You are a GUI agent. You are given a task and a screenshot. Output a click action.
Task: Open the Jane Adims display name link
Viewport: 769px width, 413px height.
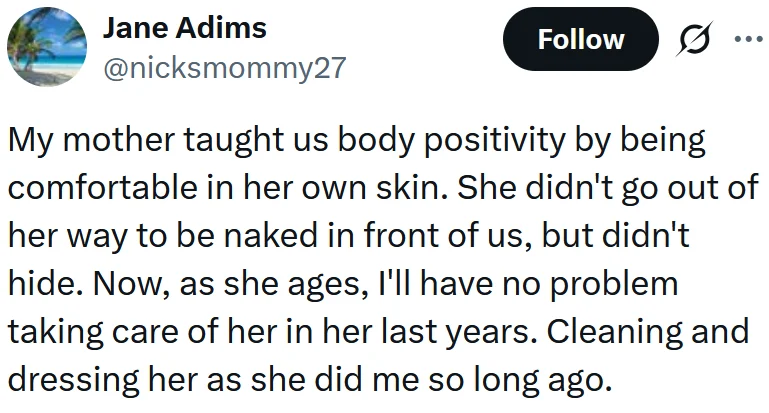pyautogui.click(x=184, y=27)
